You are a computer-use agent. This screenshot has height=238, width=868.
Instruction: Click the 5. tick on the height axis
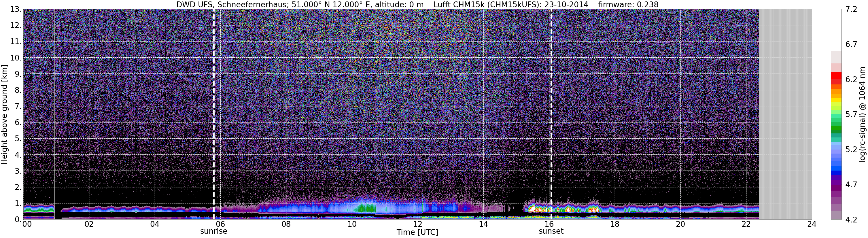tap(18, 139)
